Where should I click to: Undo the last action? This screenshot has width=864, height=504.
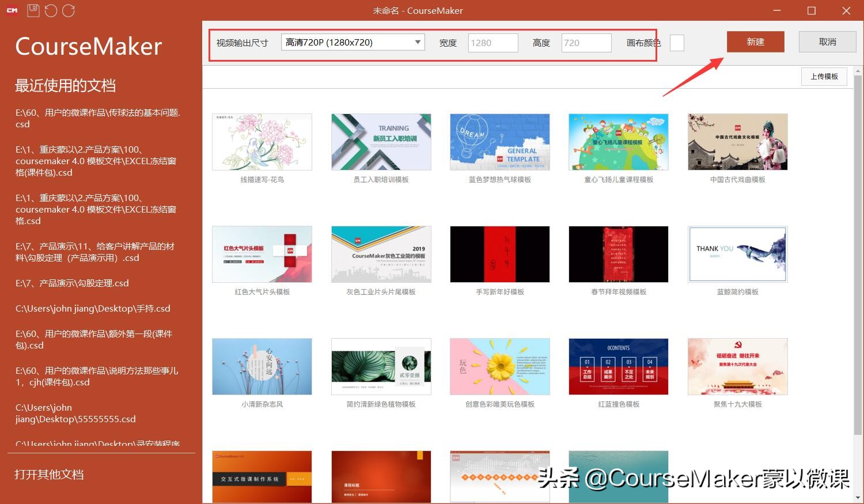[x=51, y=10]
